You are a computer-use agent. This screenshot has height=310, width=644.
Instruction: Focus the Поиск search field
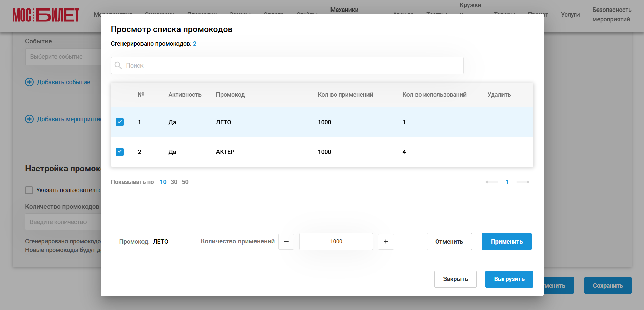tap(287, 66)
